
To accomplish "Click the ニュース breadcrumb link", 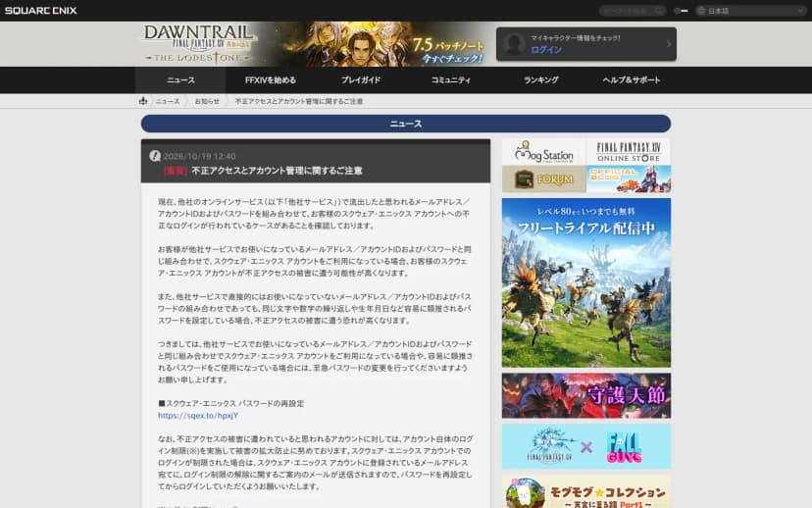I will click(x=168, y=101).
